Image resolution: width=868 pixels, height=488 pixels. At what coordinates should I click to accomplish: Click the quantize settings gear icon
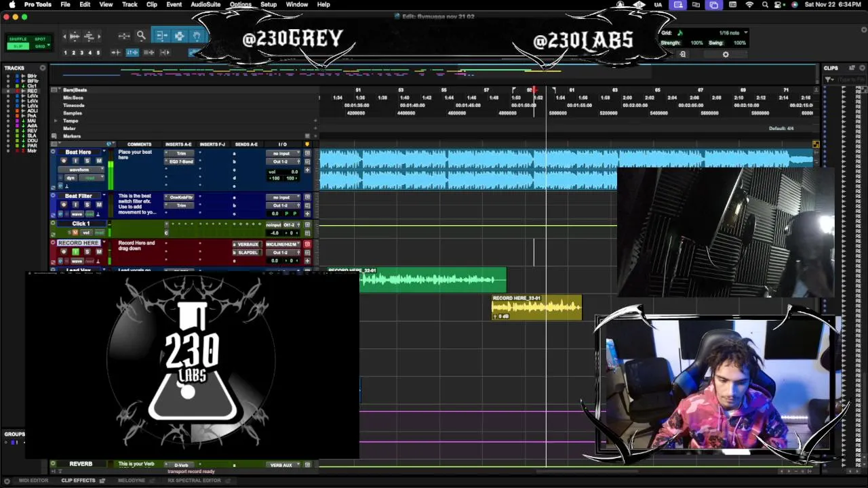pyautogui.click(x=726, y=54)
